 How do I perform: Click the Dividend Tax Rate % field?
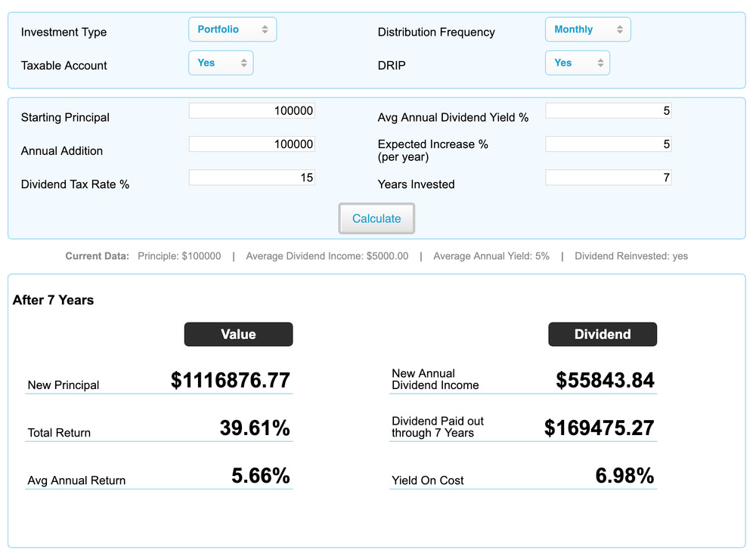point(252,178)
